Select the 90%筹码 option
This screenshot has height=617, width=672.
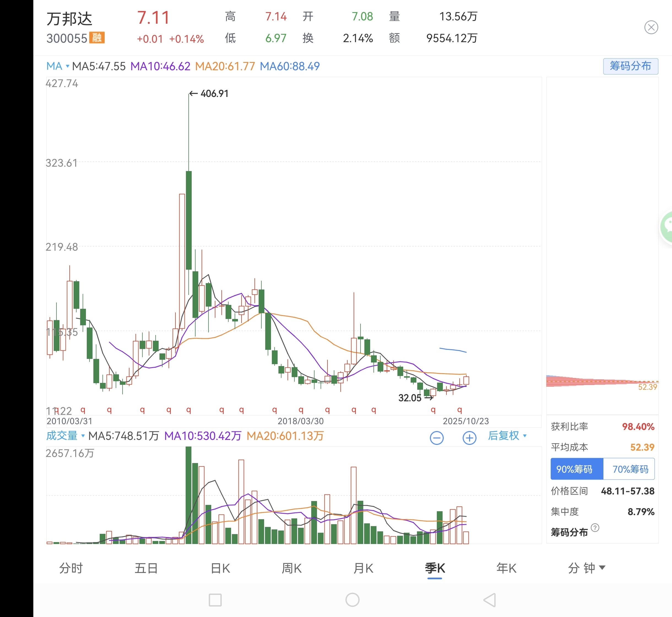[x=576, y=469]
